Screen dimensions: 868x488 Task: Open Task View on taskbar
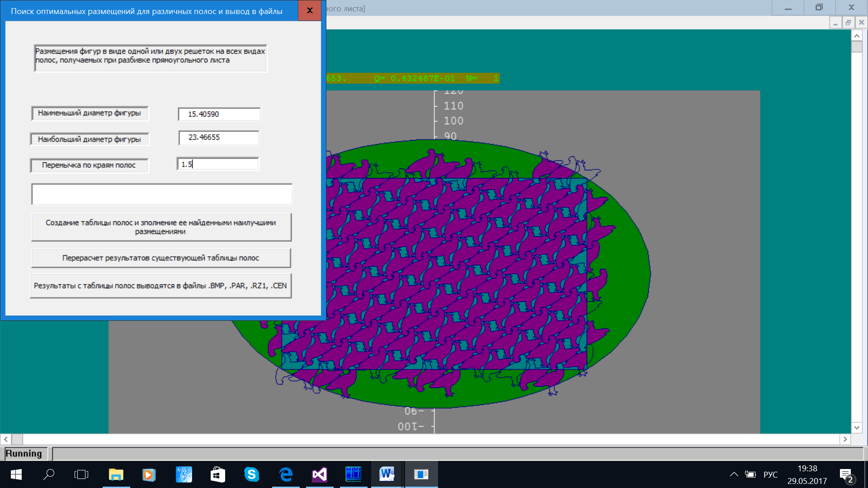(x=81, y=474)
